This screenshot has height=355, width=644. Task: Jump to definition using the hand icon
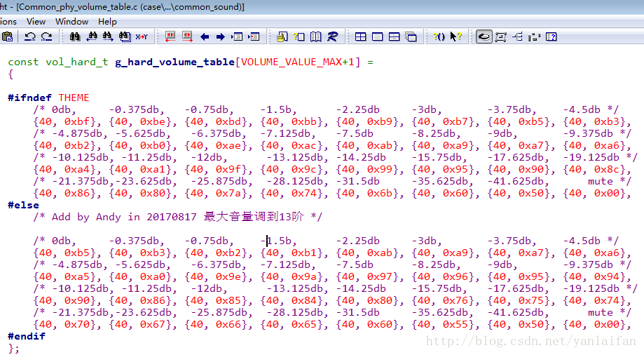click(282, 36)
